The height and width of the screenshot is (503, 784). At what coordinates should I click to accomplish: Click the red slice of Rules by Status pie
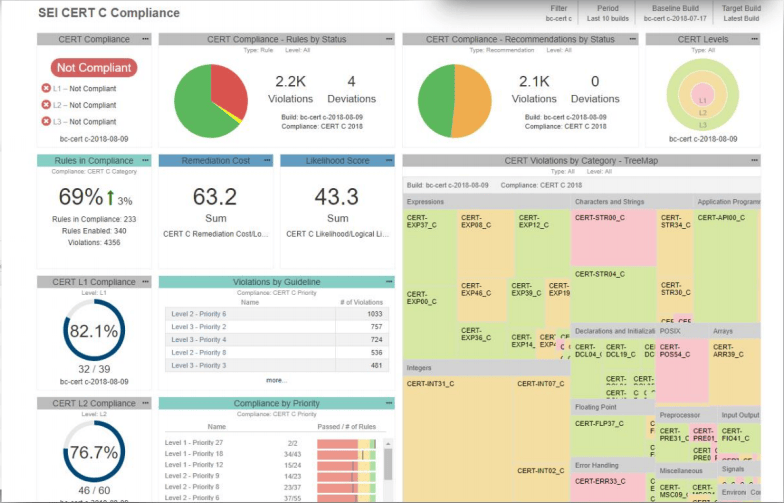tap(229, 88)
